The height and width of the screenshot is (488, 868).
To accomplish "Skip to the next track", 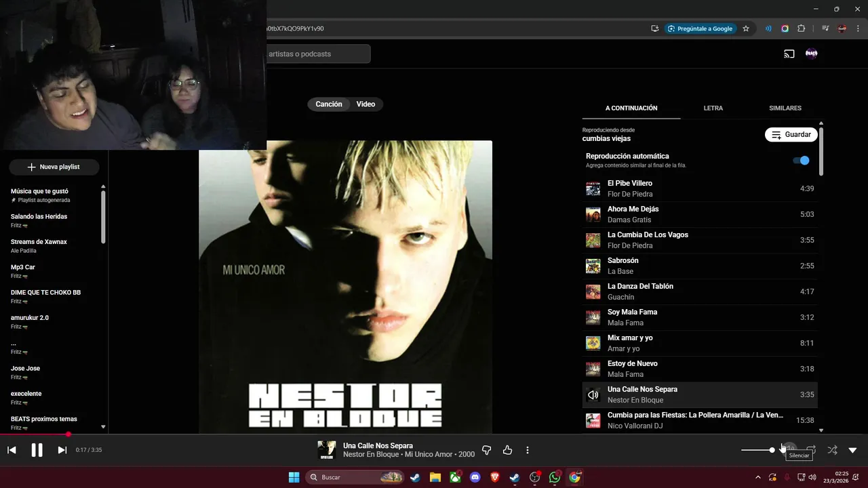I will [x=62, y=450].
